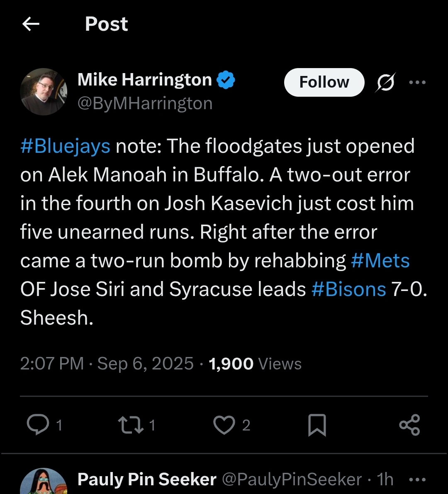This screenshot has width=448, height=494.
Task: Open the Grok slashed-circle icon
Action: click(x=386, y=82)
